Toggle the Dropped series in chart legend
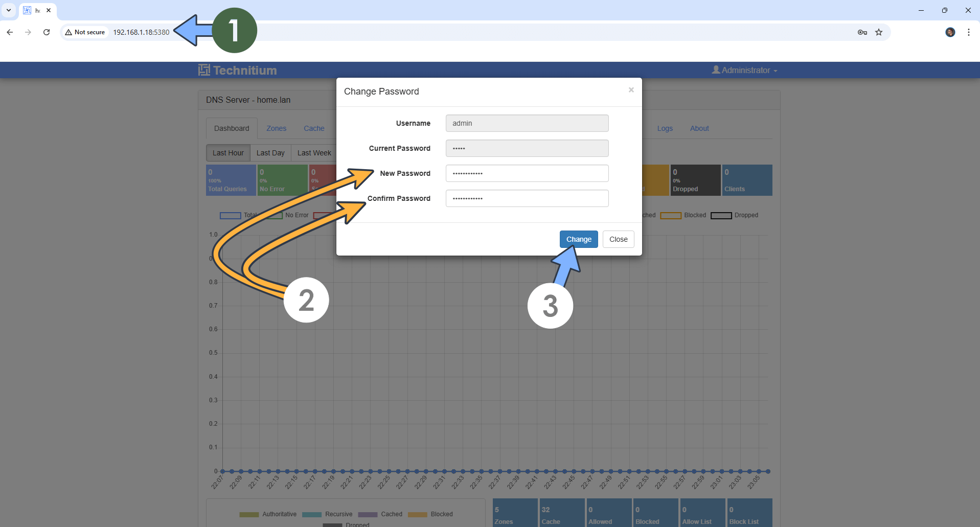This screenshot has height=527, width=980. (735, 215)
